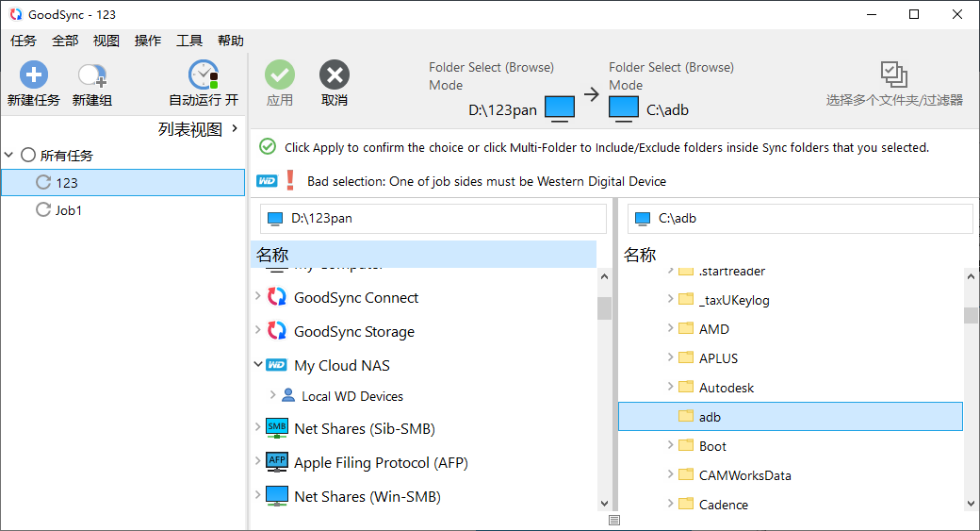Click the left path field D:\123pan
The width and height of the screenshot is (980, 531).
433,218
